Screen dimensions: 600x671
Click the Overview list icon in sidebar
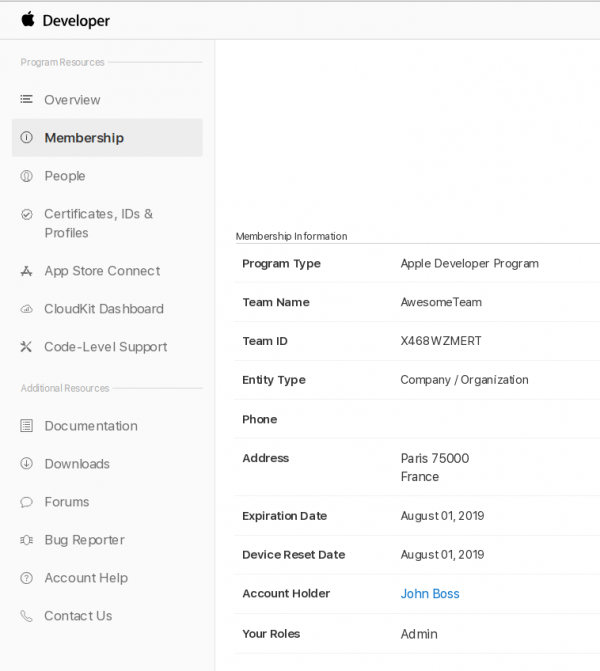[x=27, y=100]
